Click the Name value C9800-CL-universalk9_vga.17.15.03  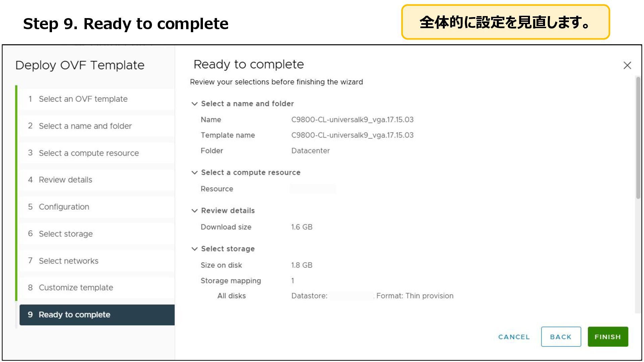click(x=352, y=120)
